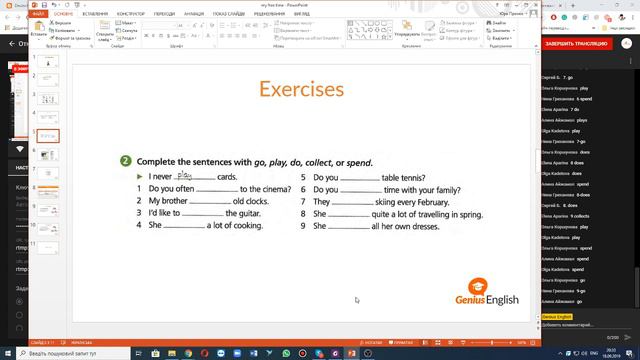Select second radio button in left background panel
The width and height of the screenshot is (640, 360).
(x=19, y=315)
